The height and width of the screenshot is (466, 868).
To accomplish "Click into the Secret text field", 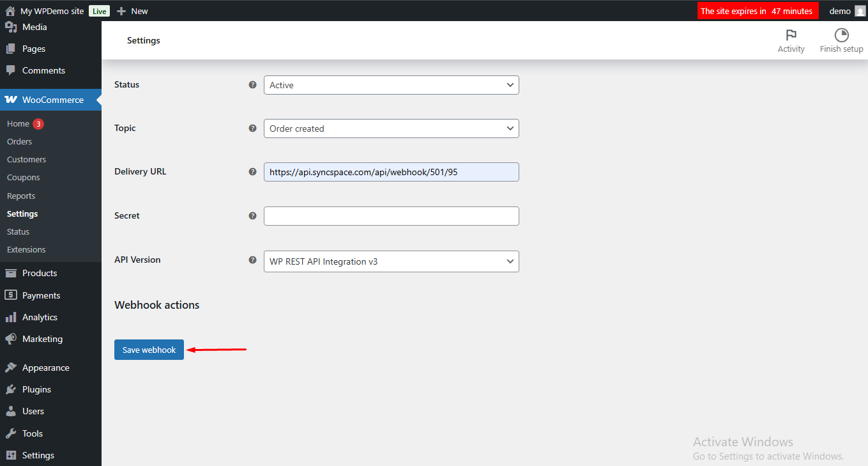I will [x=391, y=216].
